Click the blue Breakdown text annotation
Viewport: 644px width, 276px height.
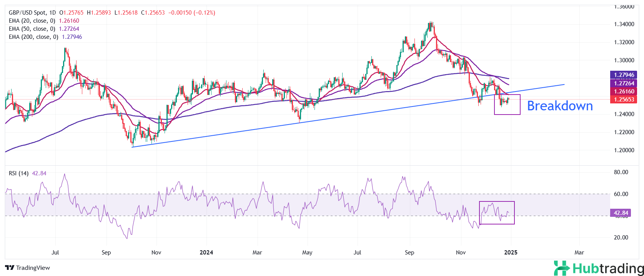[x=560, y=106]
